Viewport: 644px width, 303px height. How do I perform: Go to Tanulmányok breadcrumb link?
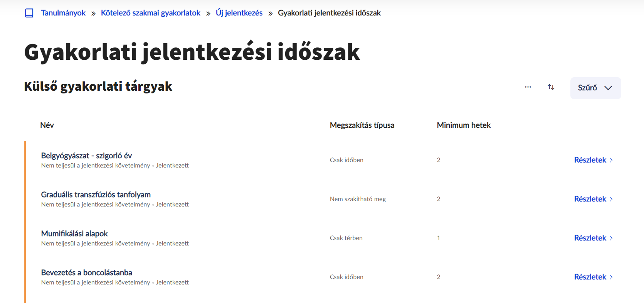63,13
